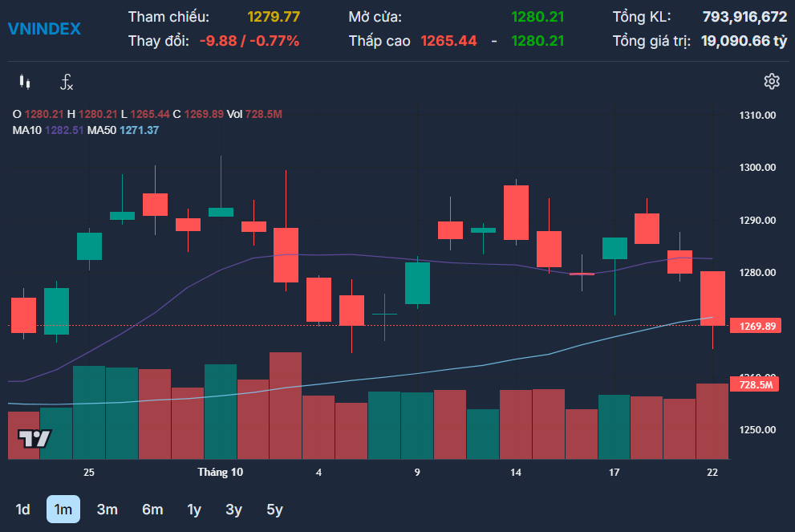Switch to the 1y time range
This screenshot has height=532, width=795.
pyautogui.click(x=194, y=510)
